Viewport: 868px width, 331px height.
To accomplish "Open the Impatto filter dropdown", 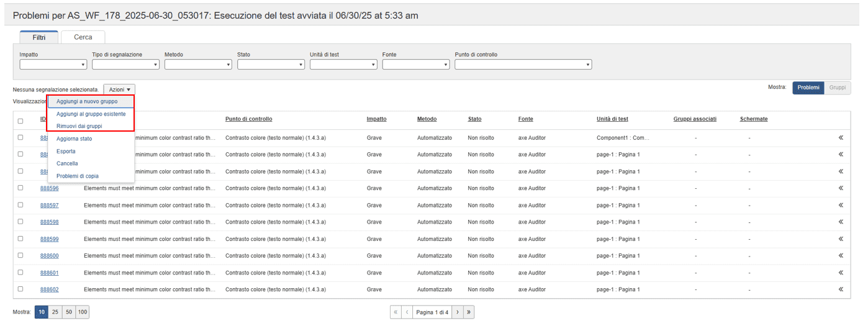I will click(53, 64).
